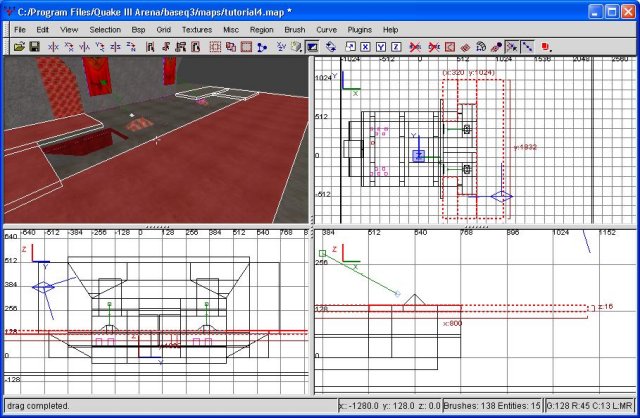Image resolution: width=640 pixels, height=418 pixels.
Task: Click the Select Touching icon
Action: [x=165, y=47]
